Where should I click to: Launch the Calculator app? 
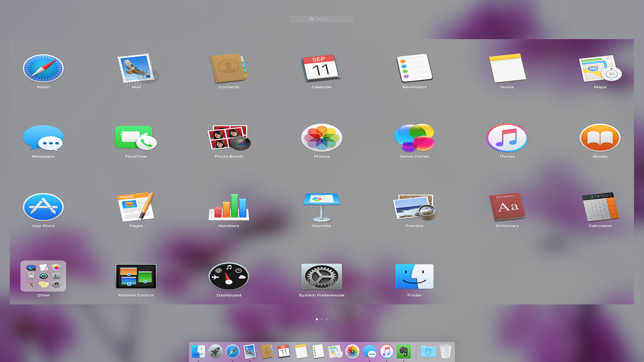pos(600,207)
